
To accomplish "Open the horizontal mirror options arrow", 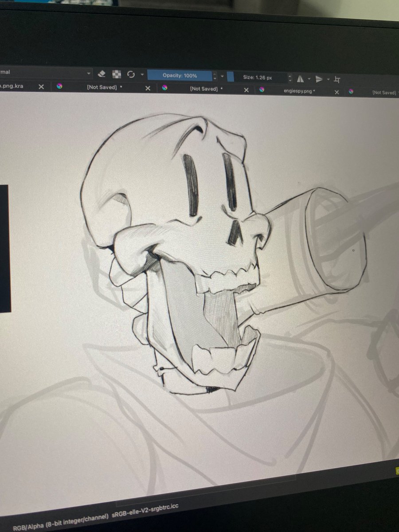I will coord(309,79).
